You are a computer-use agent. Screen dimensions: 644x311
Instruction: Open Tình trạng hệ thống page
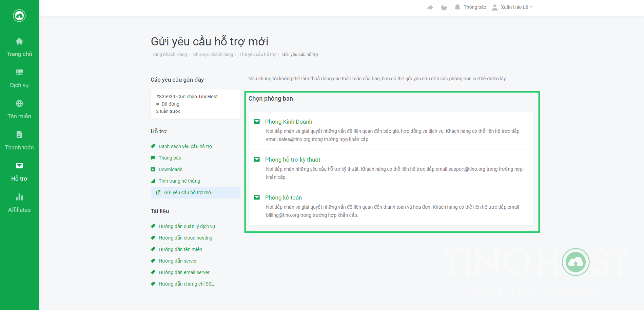(x=179, y=181)
